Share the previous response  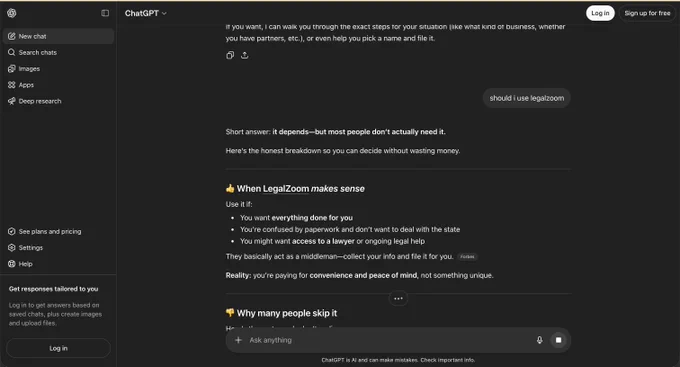(x=245, y=55)
